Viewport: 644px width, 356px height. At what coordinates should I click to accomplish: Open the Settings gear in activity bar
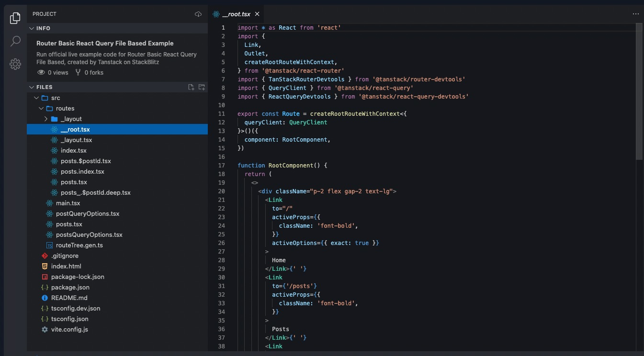coord(15,64)
